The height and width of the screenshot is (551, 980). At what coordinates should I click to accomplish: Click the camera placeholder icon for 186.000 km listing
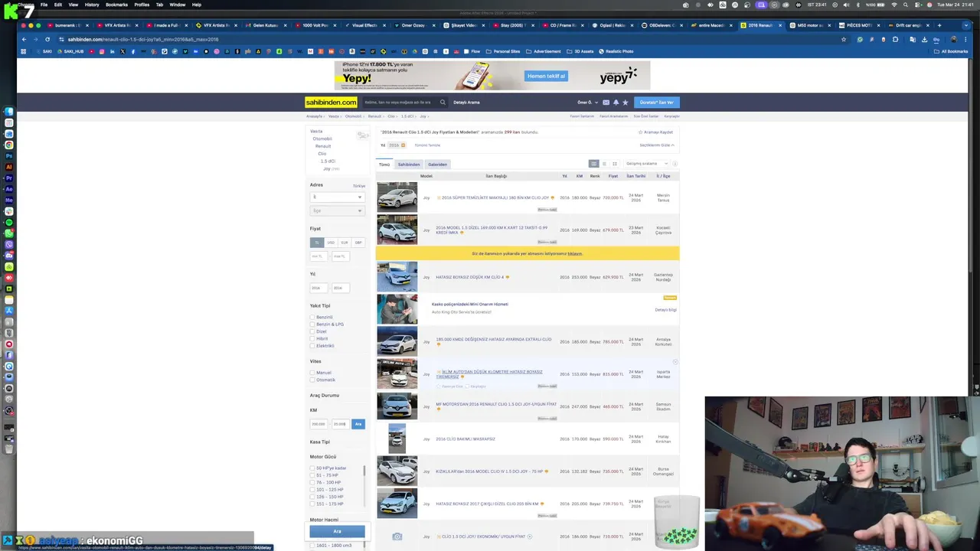(x=397, y=536)
